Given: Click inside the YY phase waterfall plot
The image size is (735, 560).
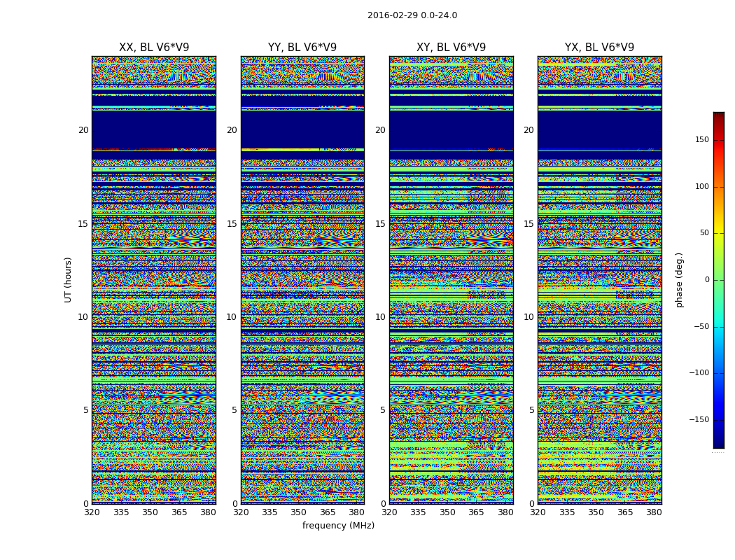Looking at the screenshot, I should coord(302,280).
